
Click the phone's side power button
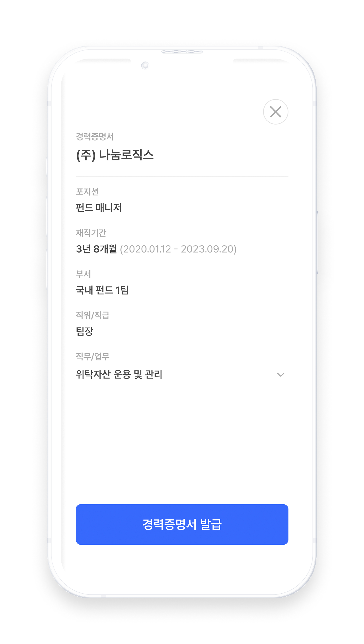click(x=317, y=242)
